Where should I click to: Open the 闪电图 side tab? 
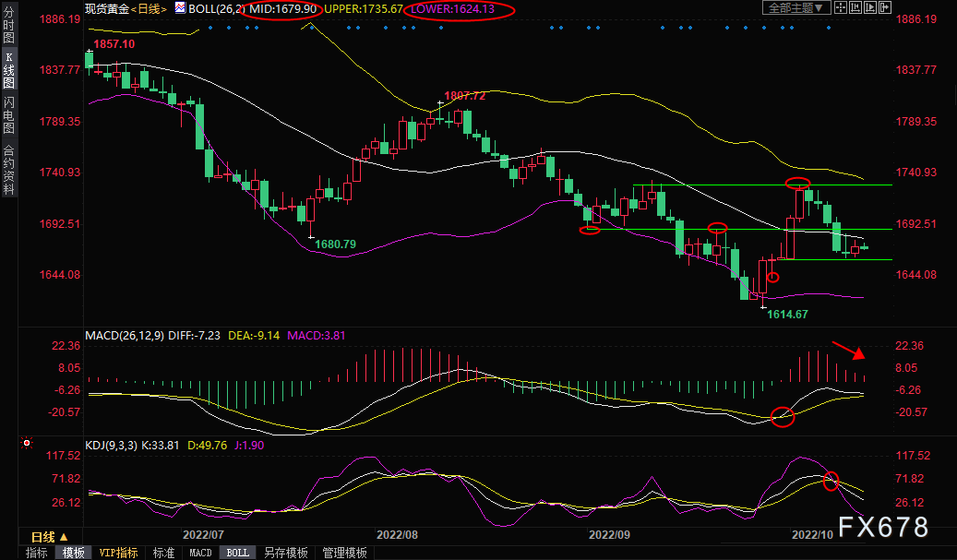click(8, 114)
